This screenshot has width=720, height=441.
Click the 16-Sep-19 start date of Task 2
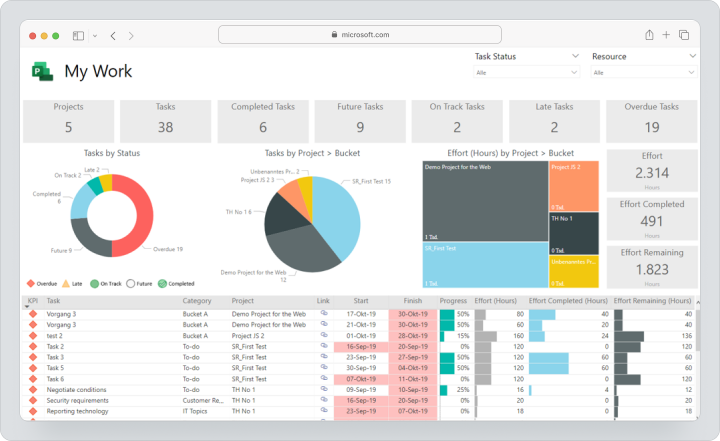click(x=361, y=346)
